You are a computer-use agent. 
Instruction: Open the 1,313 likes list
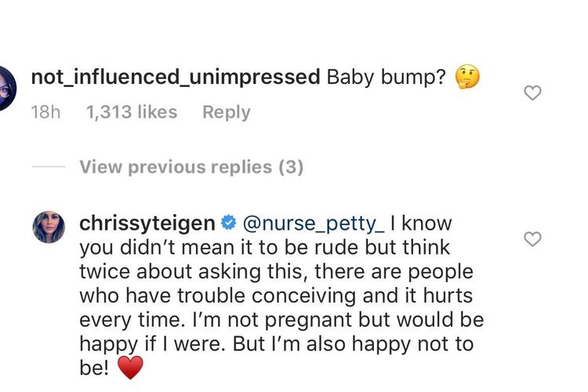(x=131, y=112)
